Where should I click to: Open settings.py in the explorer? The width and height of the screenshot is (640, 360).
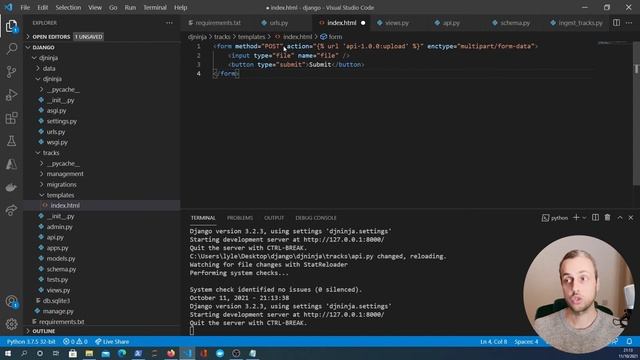pyautogui.click(x=62, y=121)
